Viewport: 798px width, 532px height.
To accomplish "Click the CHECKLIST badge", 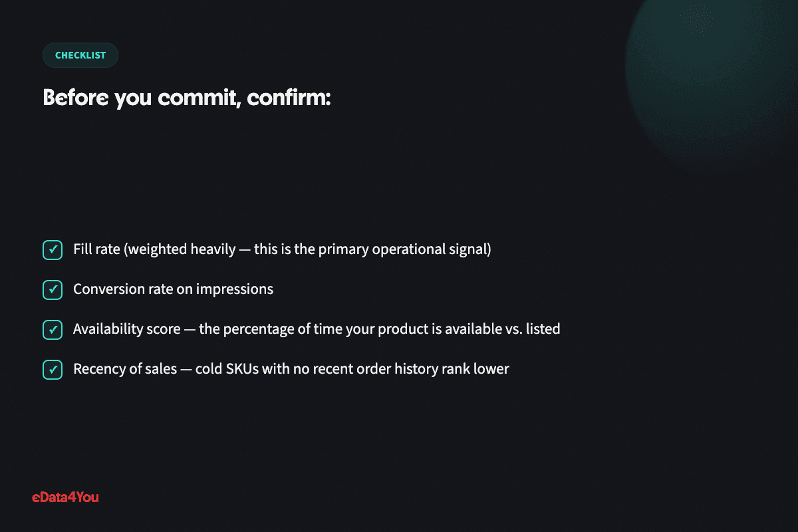I will [x=80, y=55].
